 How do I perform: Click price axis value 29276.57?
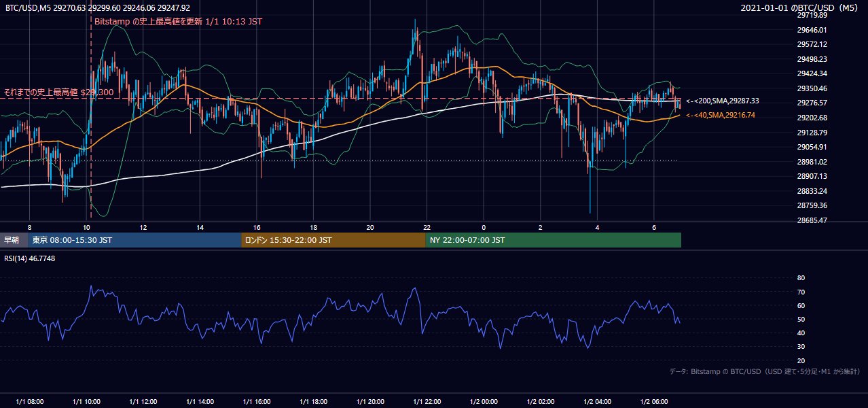(x=812, y=103)
